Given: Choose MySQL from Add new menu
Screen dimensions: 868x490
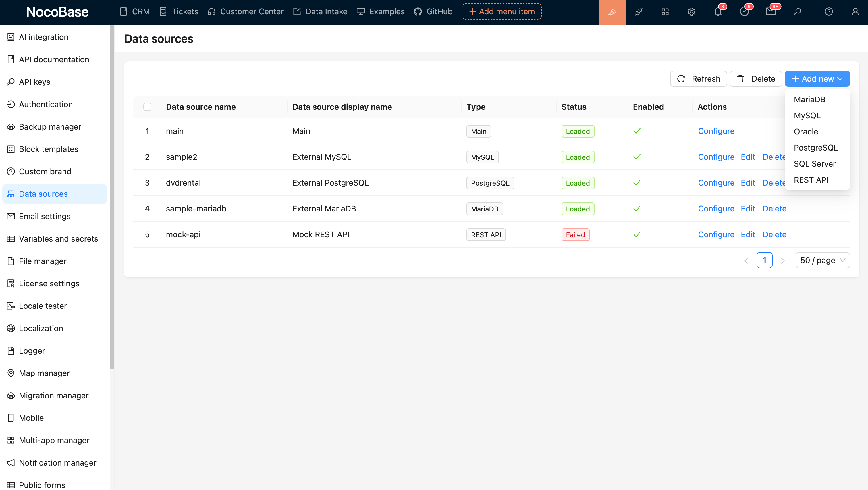Looking at the screenshot, I should coord(817,115).
